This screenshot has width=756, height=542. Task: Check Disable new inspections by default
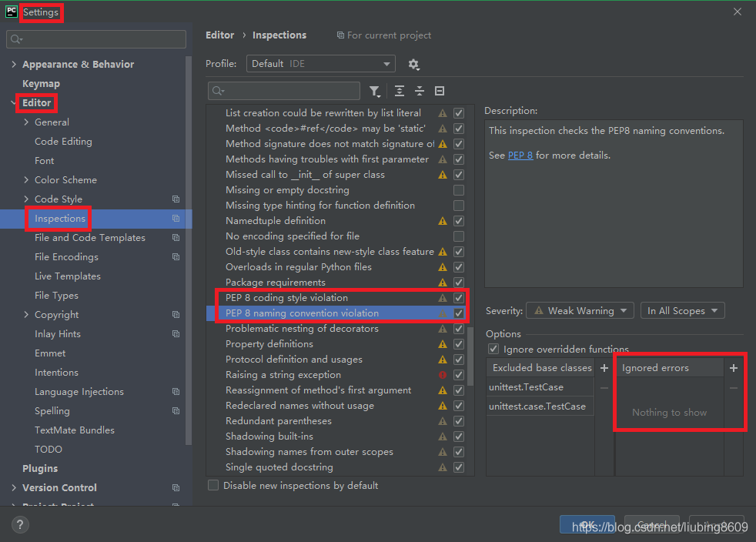213,485
